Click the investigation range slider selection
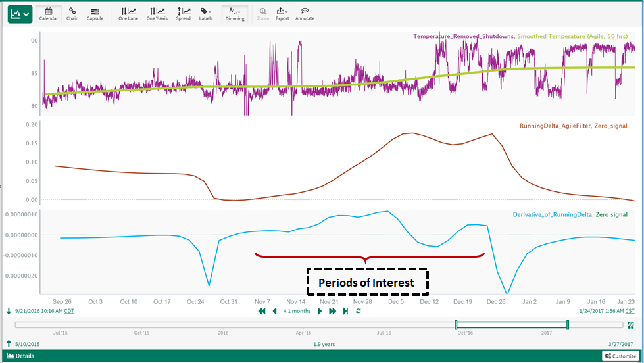 pyautogui.click(x=512, y=325)
